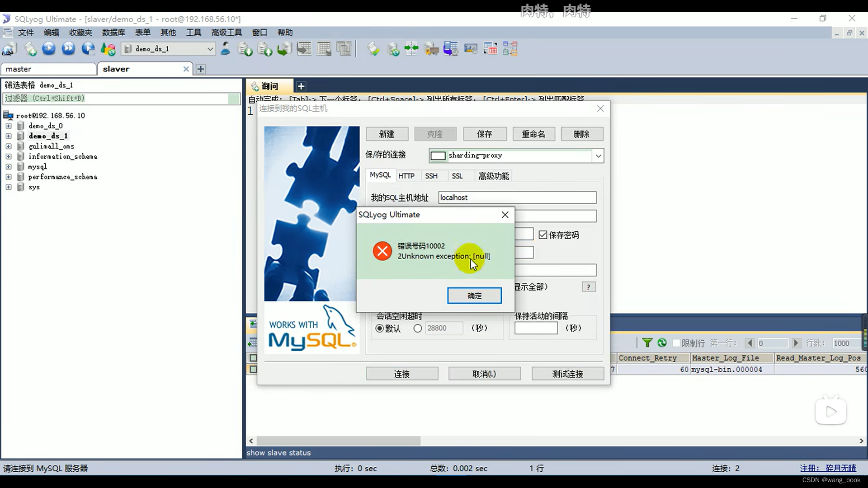Click the execute and edit result icon
This screenshot has height=488, width=868.
coord(88,48)
